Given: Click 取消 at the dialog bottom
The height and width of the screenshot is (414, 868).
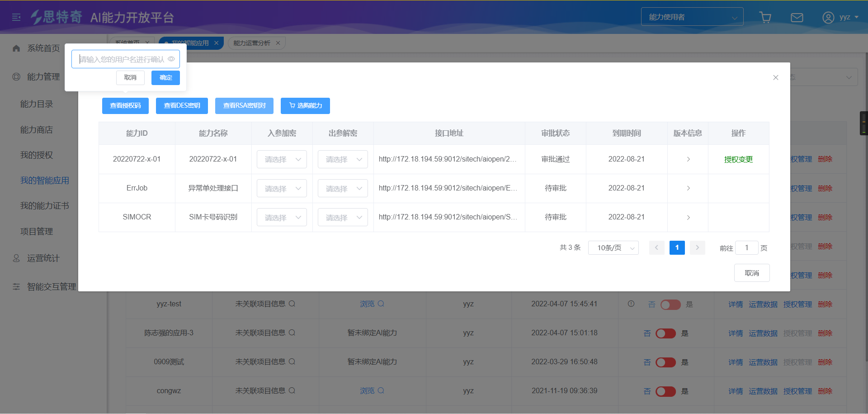Looking at the screenshot, I should (752, 273).
